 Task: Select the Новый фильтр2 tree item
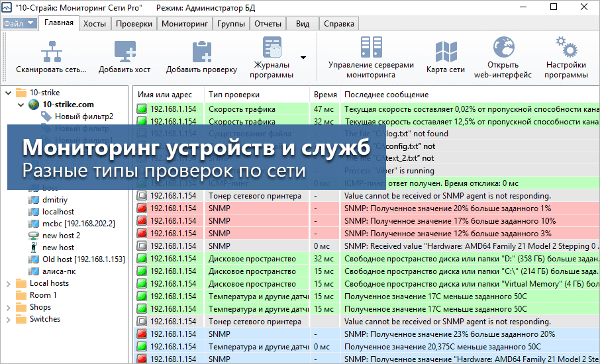point(83,116)
